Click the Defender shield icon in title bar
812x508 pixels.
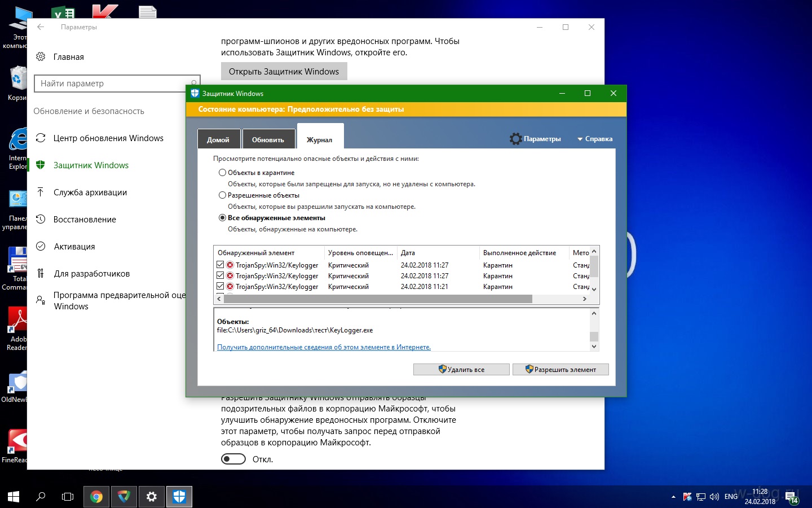195,93
